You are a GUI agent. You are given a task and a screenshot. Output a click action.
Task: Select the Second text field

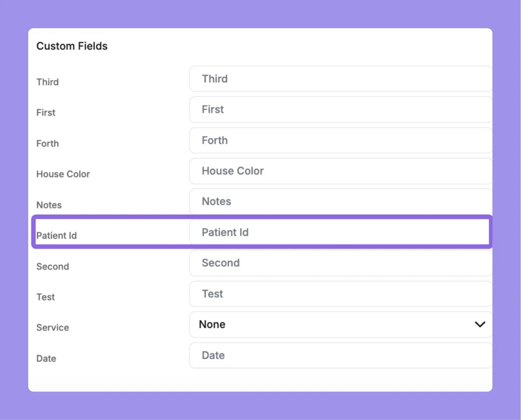tap(341, 263)
